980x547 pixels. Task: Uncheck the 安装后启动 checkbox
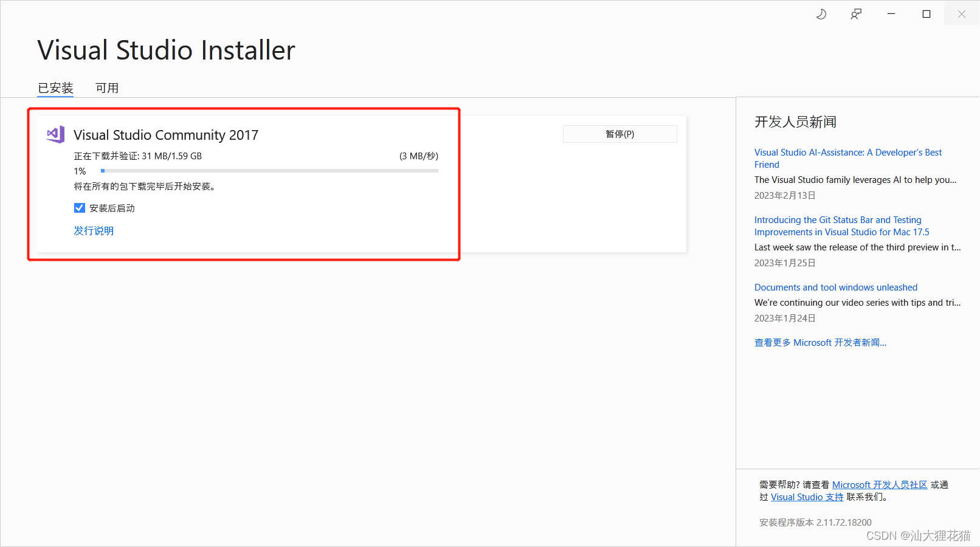[x=79, y=207]
